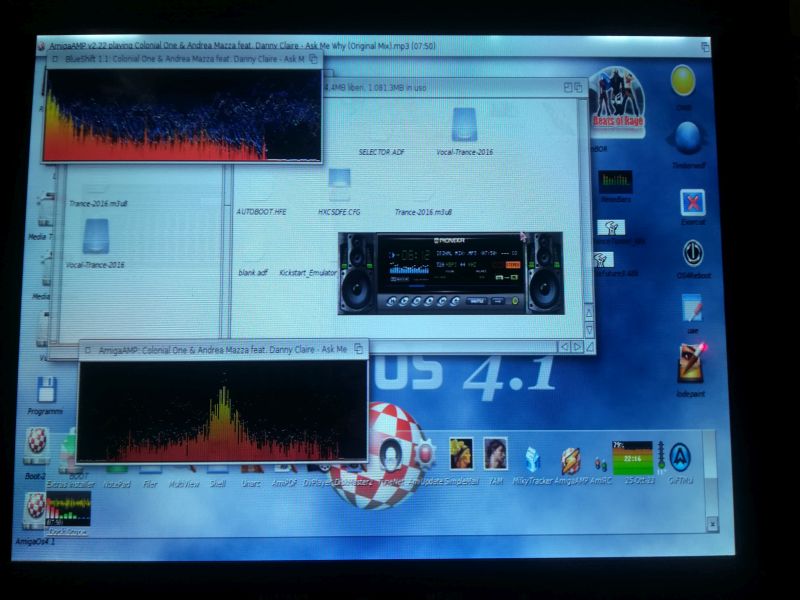Open the notepad-with-pen desktop icon
The image size is (800, 600).
point(692,308)
